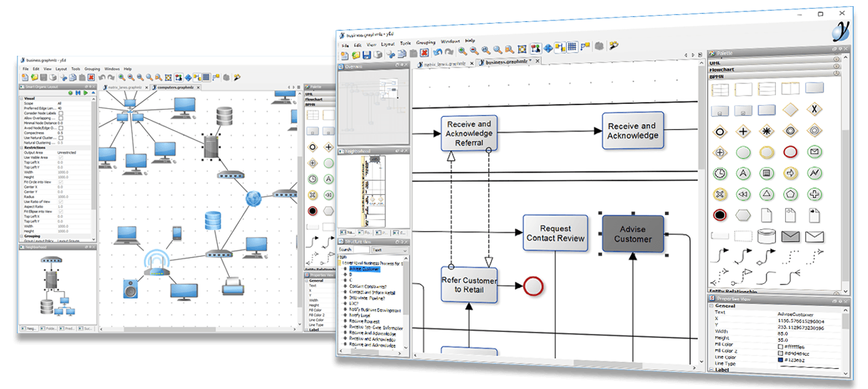Click the Fill Color swatch in Properties View
This screenshot has width=868, height=389.
[x=781, y=346]
